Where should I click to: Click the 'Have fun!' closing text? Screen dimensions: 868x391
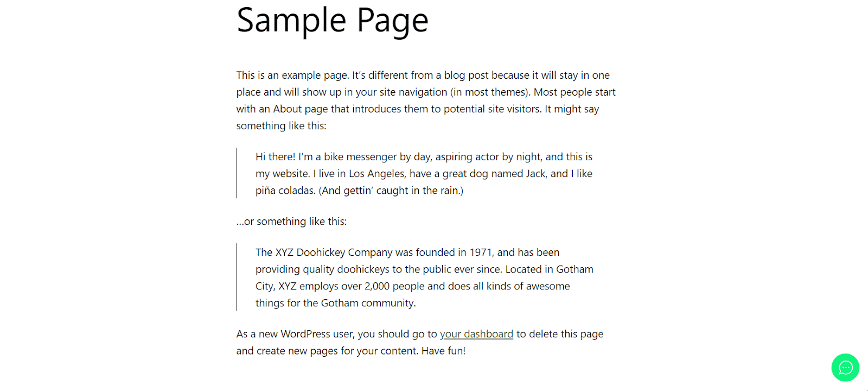(443, 351)
